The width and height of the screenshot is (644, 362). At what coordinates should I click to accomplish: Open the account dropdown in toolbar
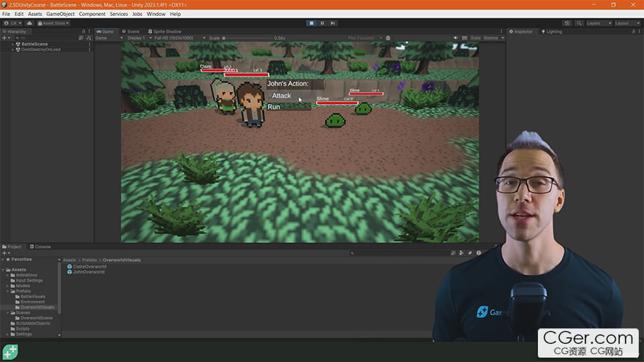(12, 23)
